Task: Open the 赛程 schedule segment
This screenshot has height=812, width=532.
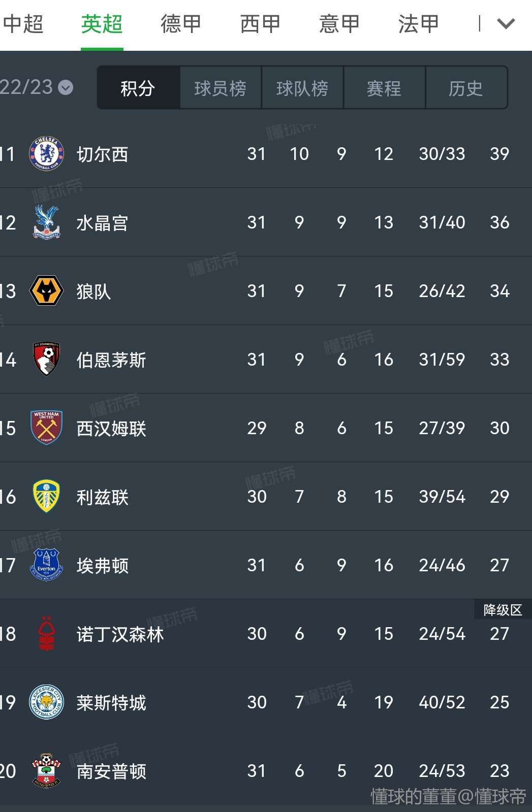Action: 384,88
